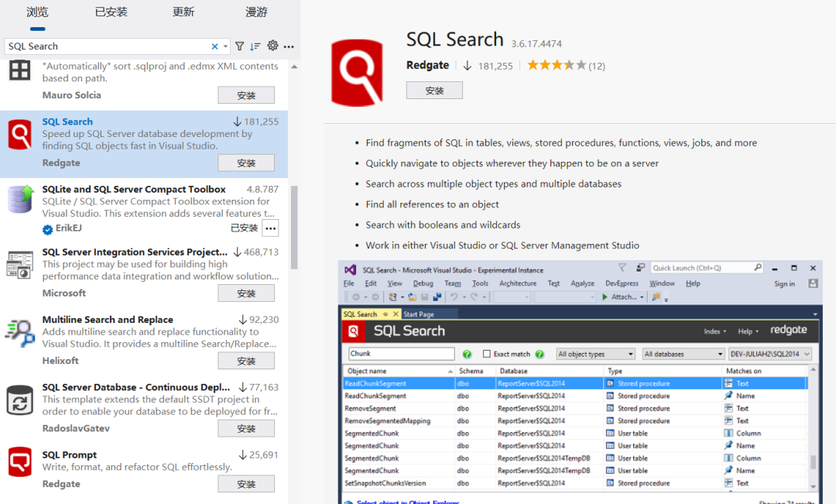Install SQL Search from the results list

pos(246,163)
